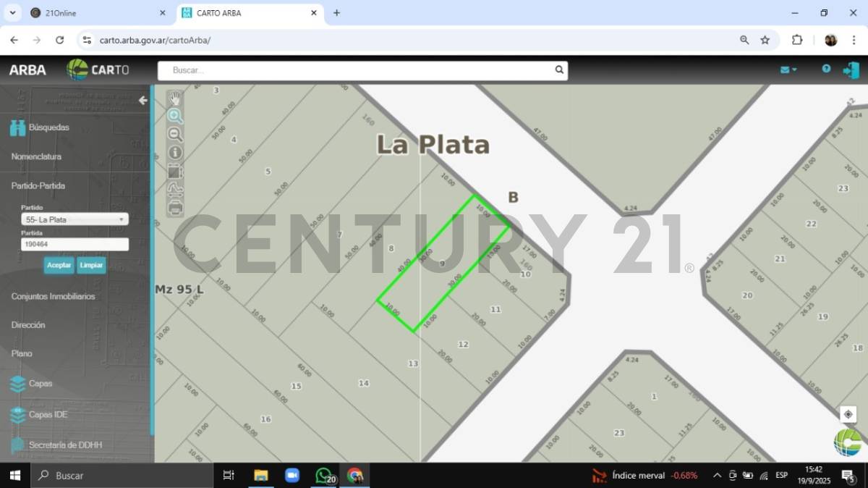The height and width of the screenshot is (488, 868).
Task: Open the Dirección search section
Action: (28, 325)
